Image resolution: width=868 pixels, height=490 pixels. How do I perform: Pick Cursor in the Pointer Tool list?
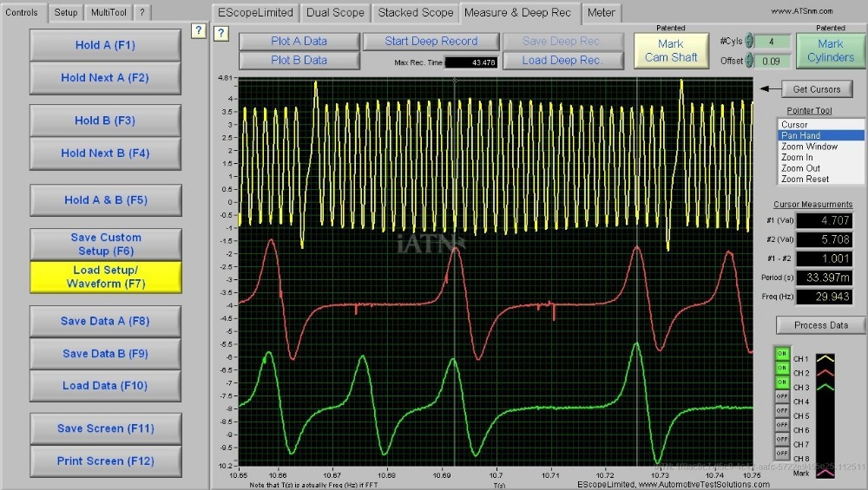coord(794,125)
